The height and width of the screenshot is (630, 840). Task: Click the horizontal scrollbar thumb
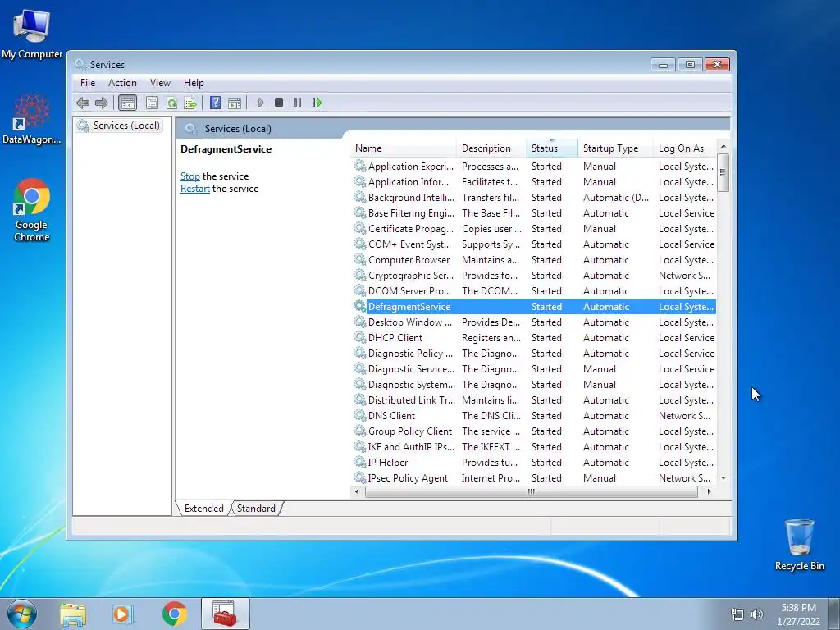coord(531,491)
